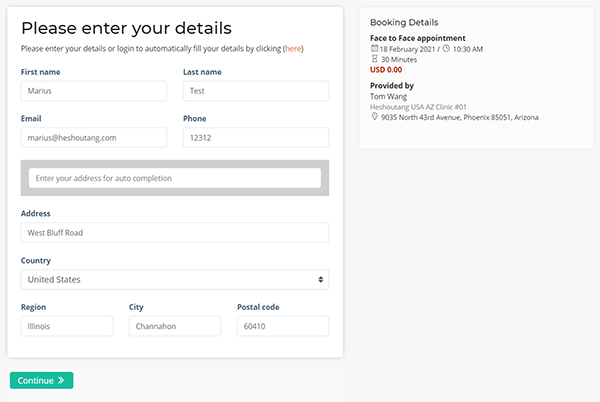
Task: Click the Continue button
Action: 41,380
